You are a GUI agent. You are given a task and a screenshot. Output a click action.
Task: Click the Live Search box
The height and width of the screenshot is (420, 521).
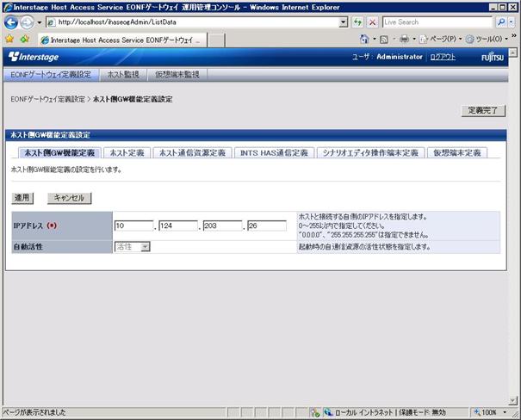pyautogui.click(x=437, y=22)
